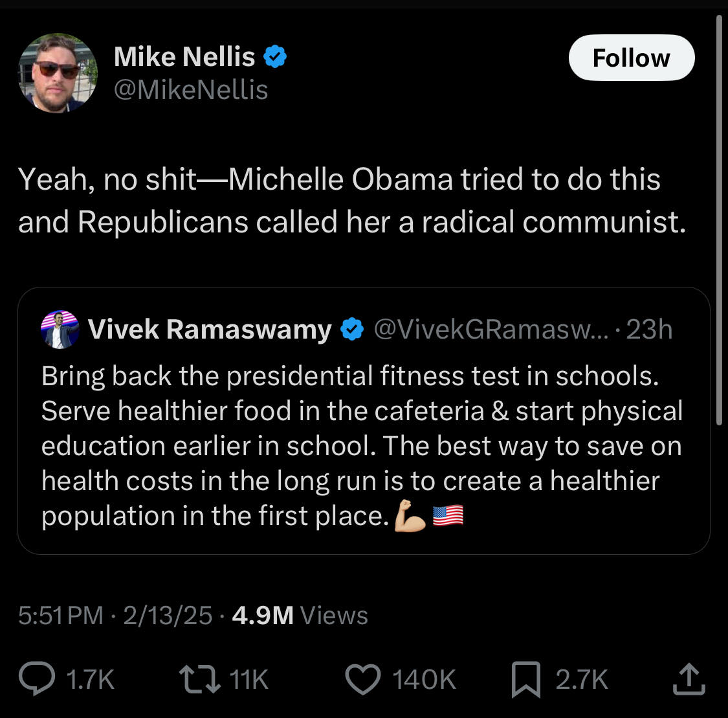Click the 5:51 PM timestamp

(x=62, y=616)
